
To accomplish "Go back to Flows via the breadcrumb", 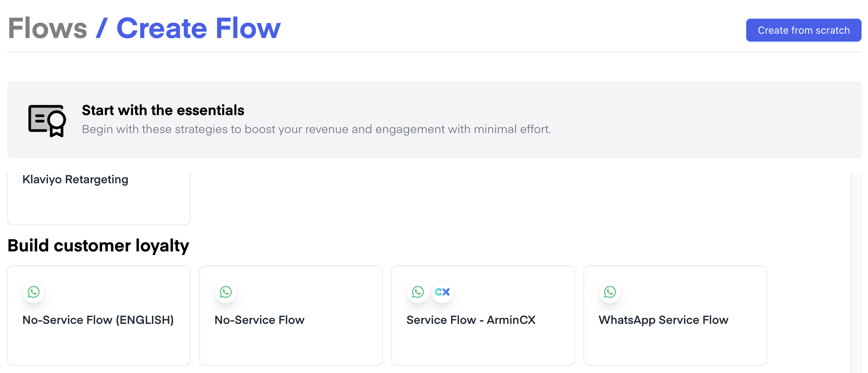I will point(48,28).
